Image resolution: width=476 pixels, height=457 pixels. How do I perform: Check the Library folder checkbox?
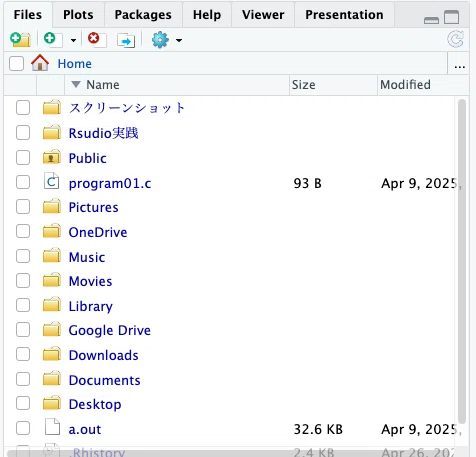(x=23, y=305)
